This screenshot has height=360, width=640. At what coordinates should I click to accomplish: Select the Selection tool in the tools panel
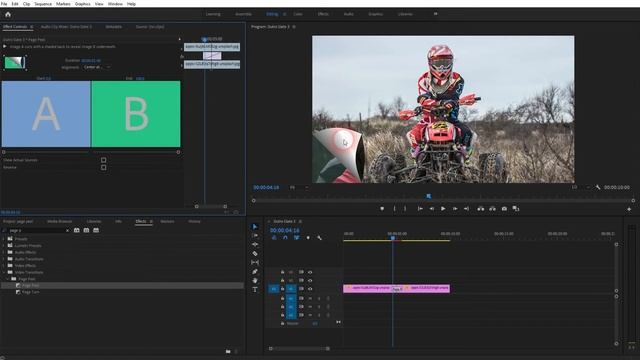tap(255, 227)
